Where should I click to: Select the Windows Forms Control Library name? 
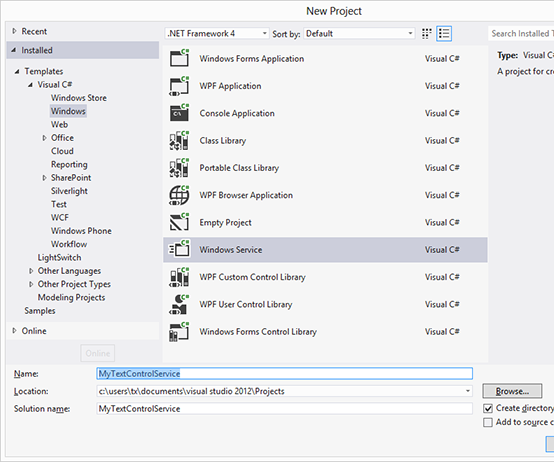[x=258, y=332]
